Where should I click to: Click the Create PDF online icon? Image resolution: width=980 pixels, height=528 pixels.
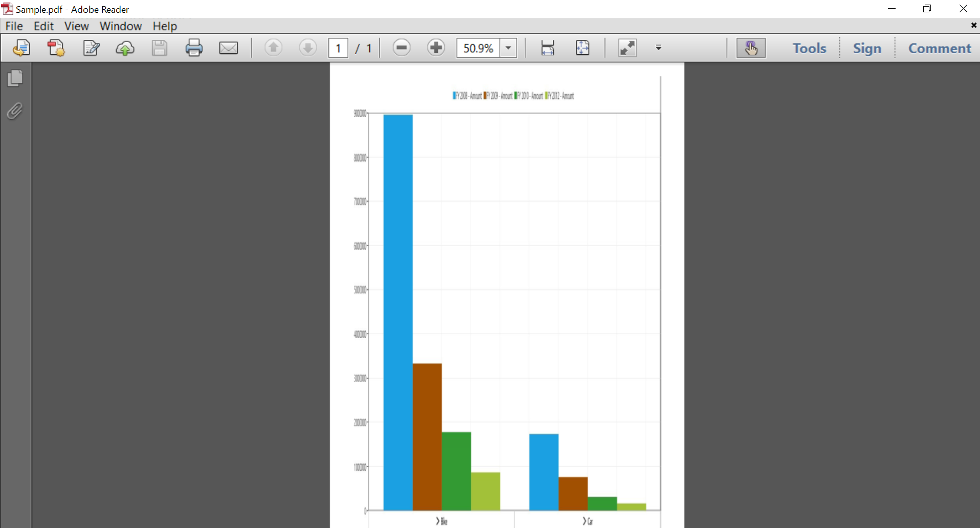tap(21, 48)
